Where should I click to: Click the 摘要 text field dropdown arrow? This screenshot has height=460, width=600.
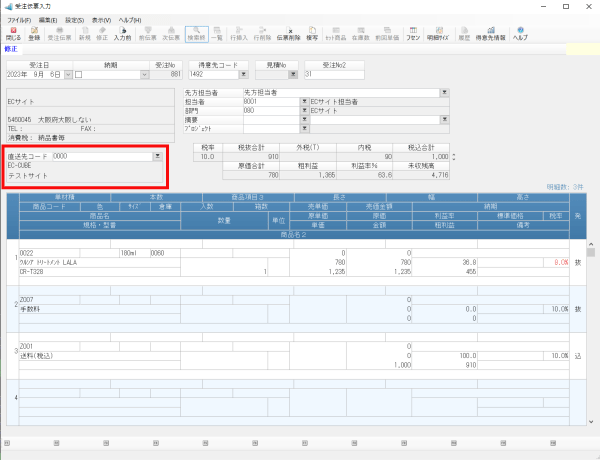tap(444, 119)
